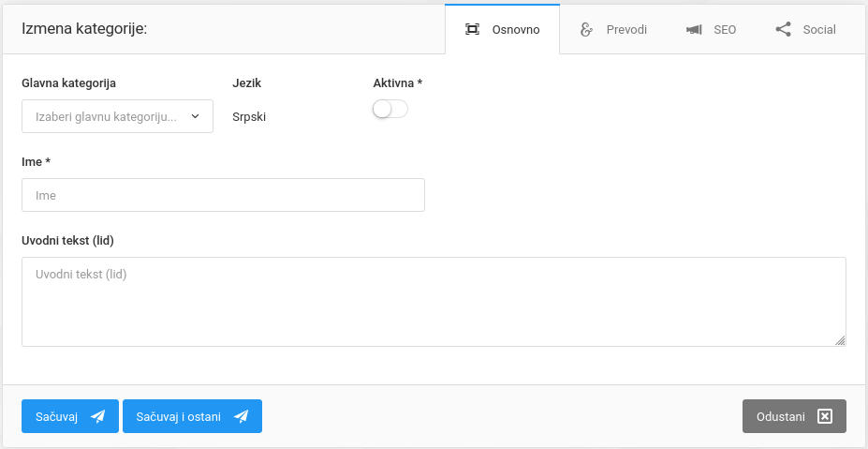868x449 pixels.
Task: Click the X icon on the Odustani button
Action: pyautogui.click(x=824, y=417)
